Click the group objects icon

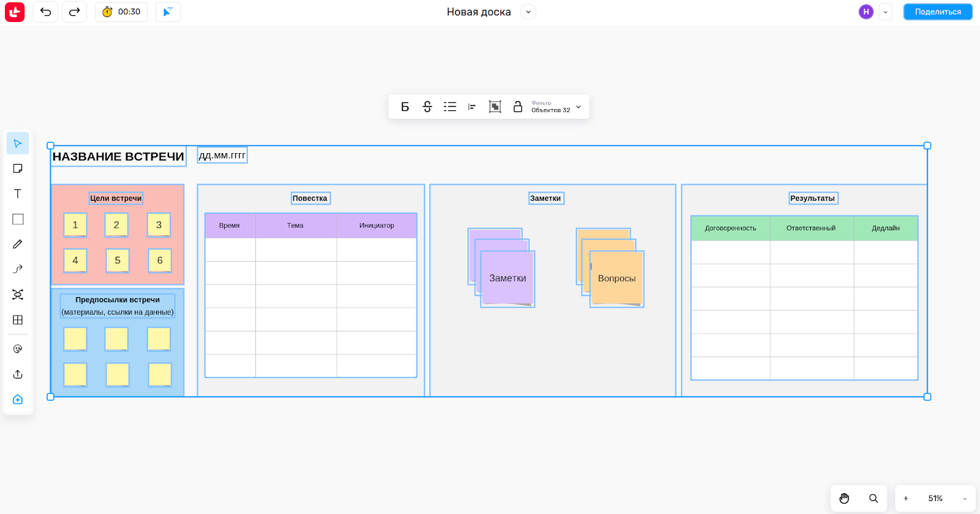[495, 107]
